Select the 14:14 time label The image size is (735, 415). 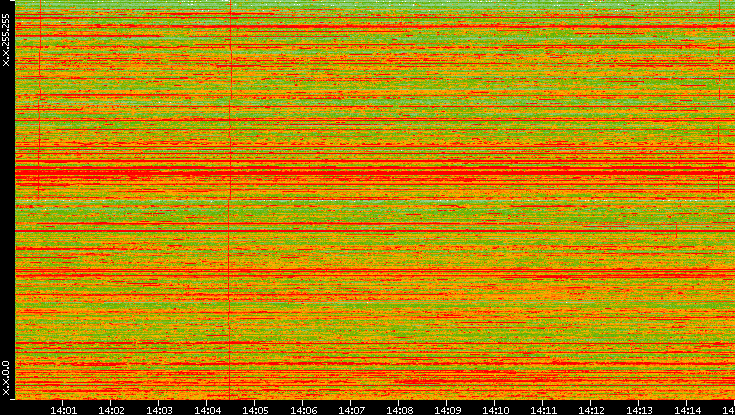click(x=687, y=410)
